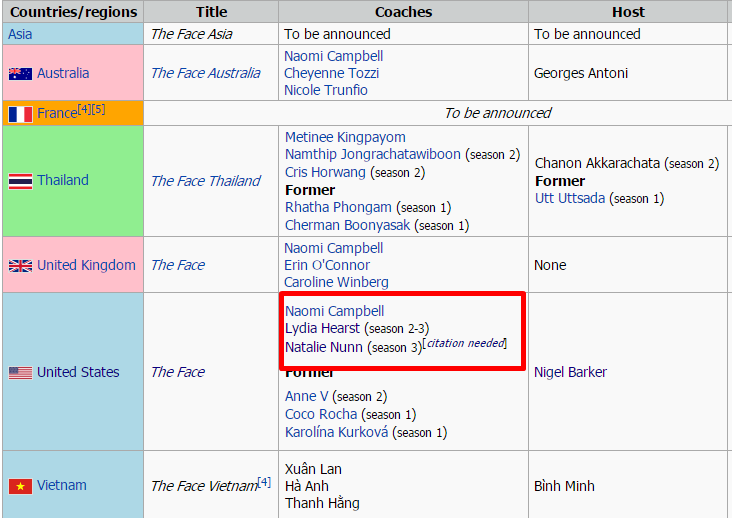Viewport: 732px width, 518px height.
Task: Open the Coco Rocha link
Action: click(x=321, y=414)
